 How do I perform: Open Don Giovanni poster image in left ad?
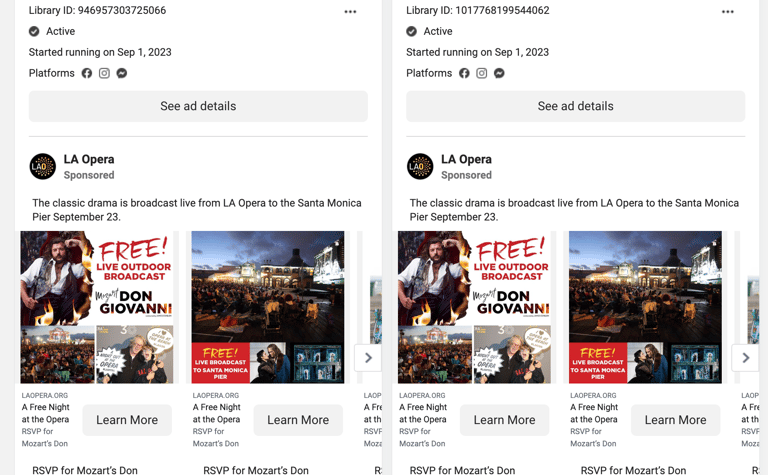coord(96,307)
